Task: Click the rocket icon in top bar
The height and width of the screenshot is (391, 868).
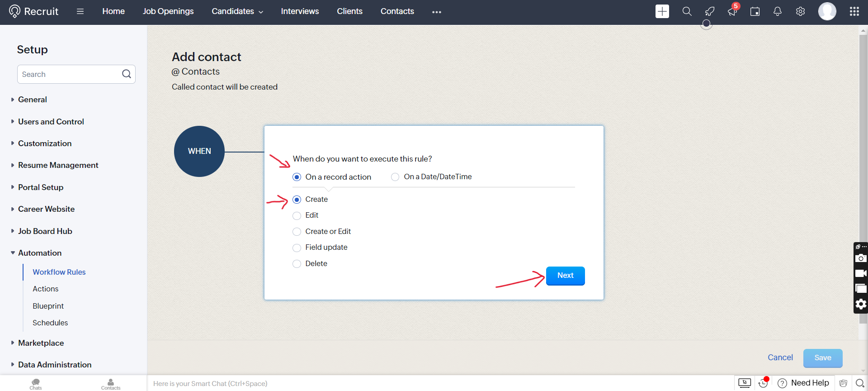Action: point(710,11)
